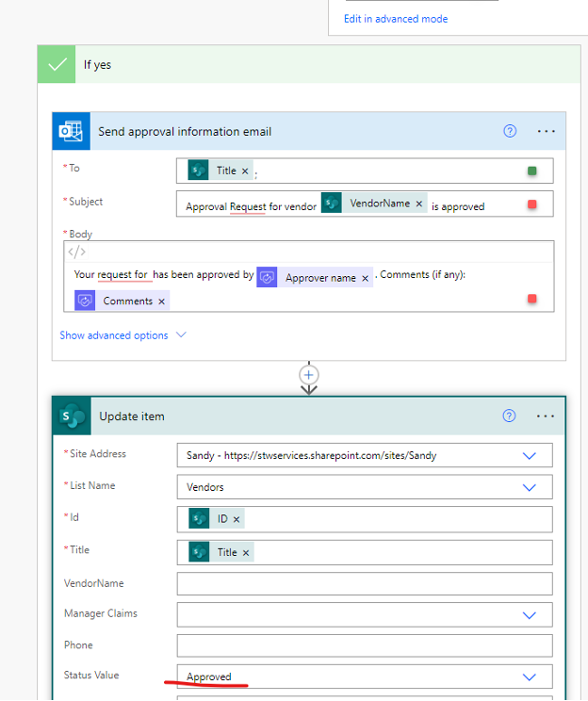Open help for Send approval information email
The height and width of the screenshot is (701, 588).
(510, 131)
